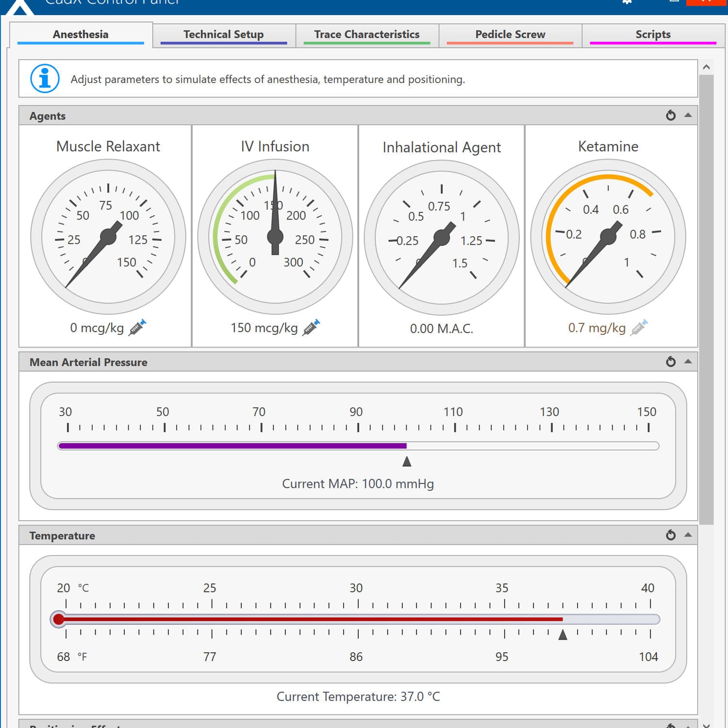Click the MAP slider position marker
Viewport: 728px width, 728px height.
pyautogui.click(x=407, y=462)
